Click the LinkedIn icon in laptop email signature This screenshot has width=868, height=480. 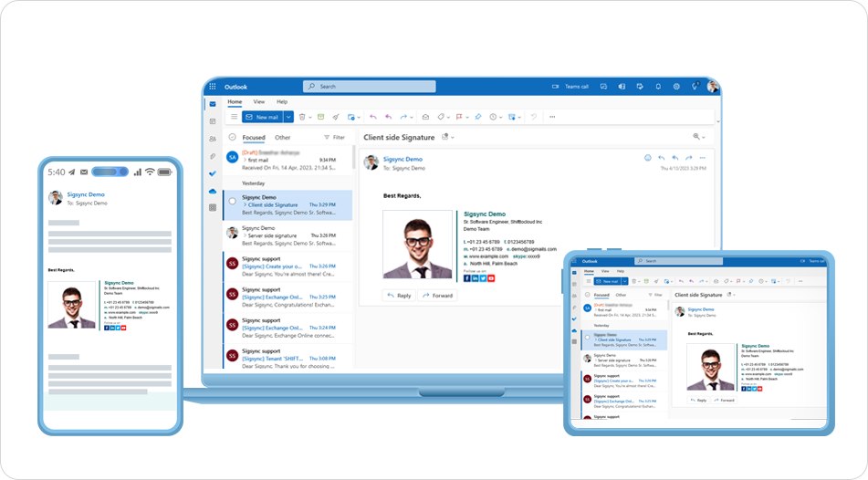tap(476, 278)
